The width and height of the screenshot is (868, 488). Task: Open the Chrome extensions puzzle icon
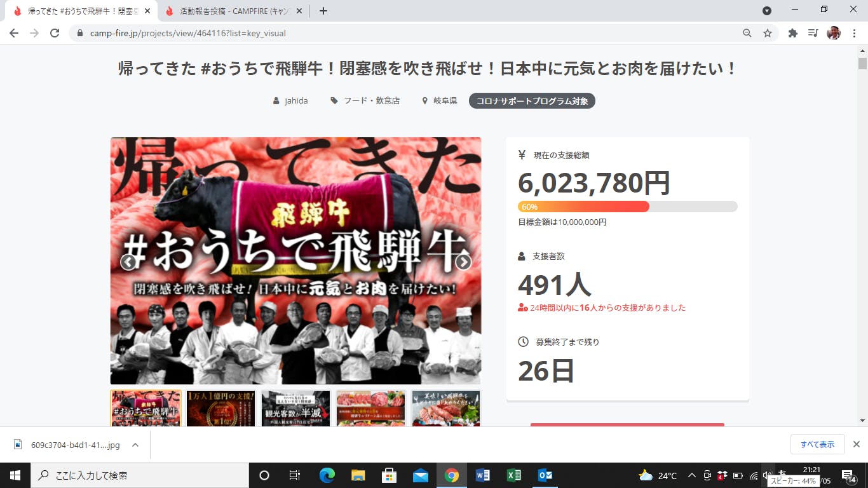[792, 33]
